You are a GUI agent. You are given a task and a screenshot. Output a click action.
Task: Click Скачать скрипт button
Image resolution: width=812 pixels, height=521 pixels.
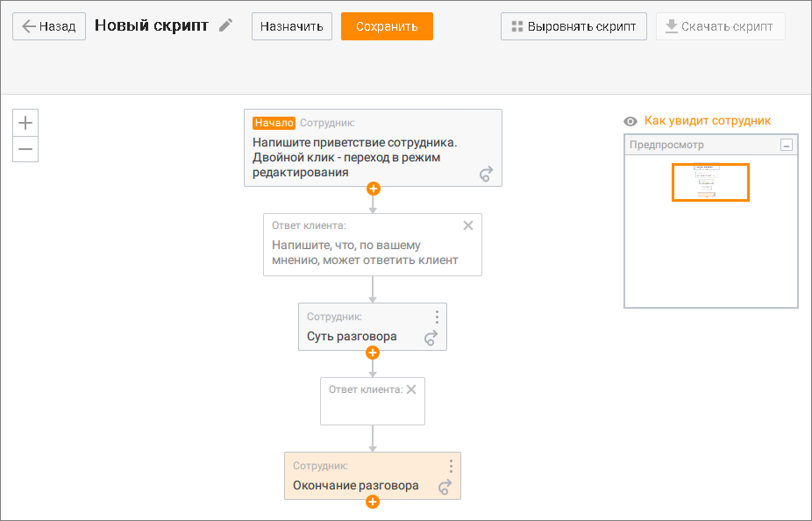720,26
